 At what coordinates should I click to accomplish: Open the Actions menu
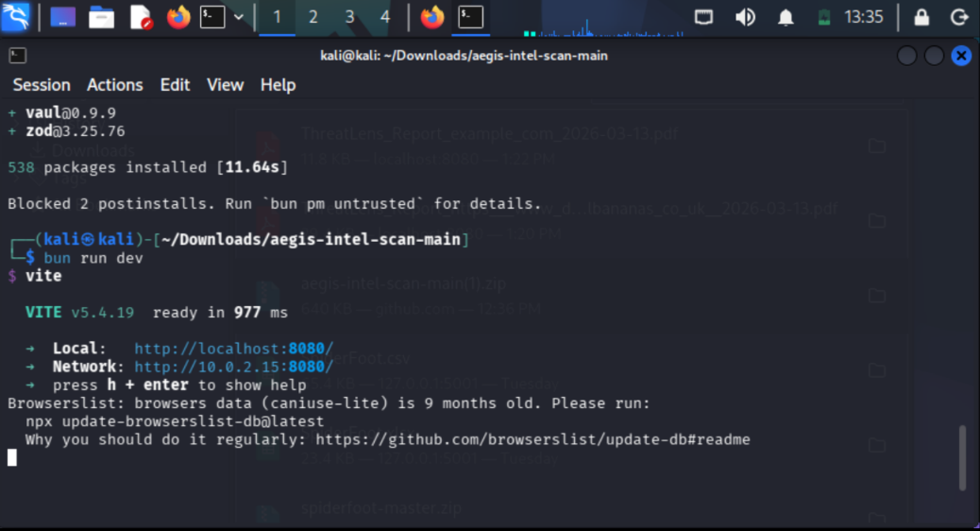click(x=115, y=84)
